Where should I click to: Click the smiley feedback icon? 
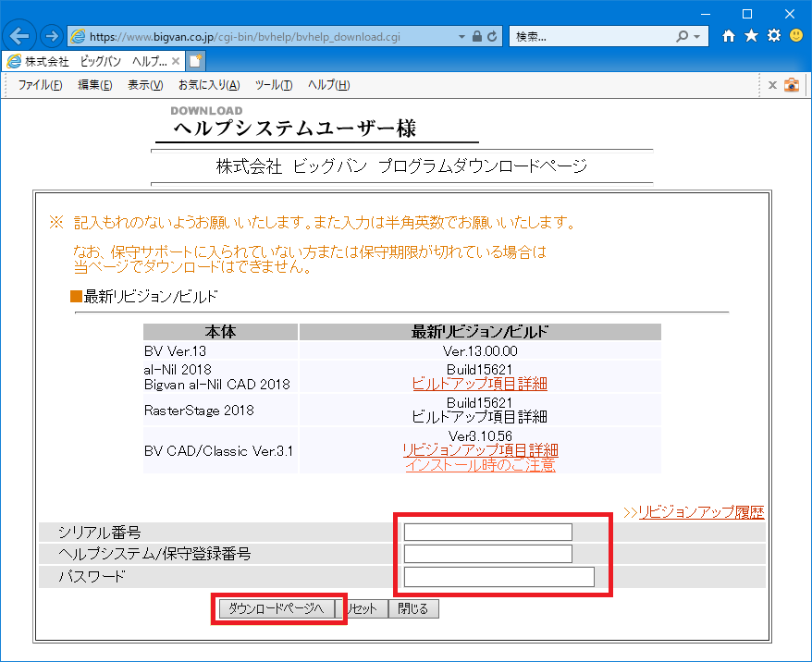(796, 36)
